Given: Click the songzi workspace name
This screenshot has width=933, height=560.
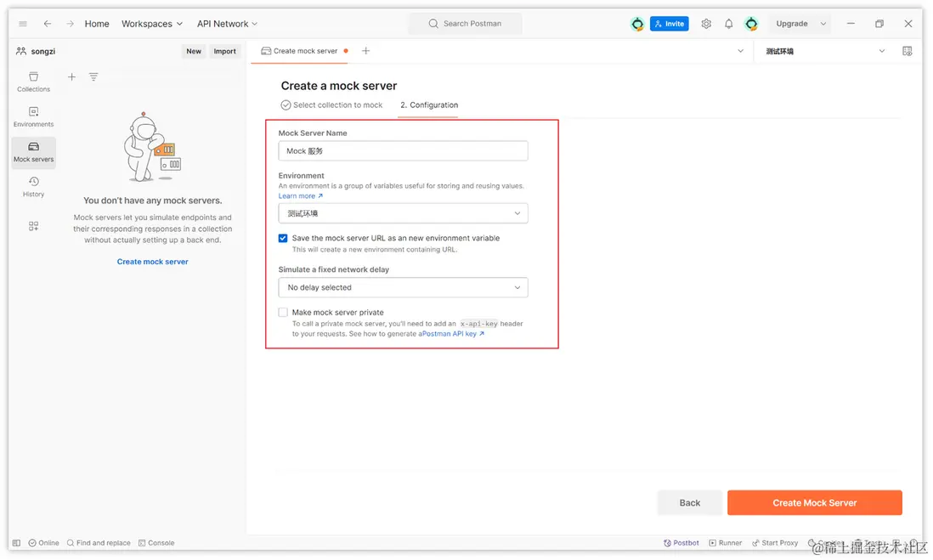Looking at the screenshot, I should pyautogui.click(x=42, y=51).
